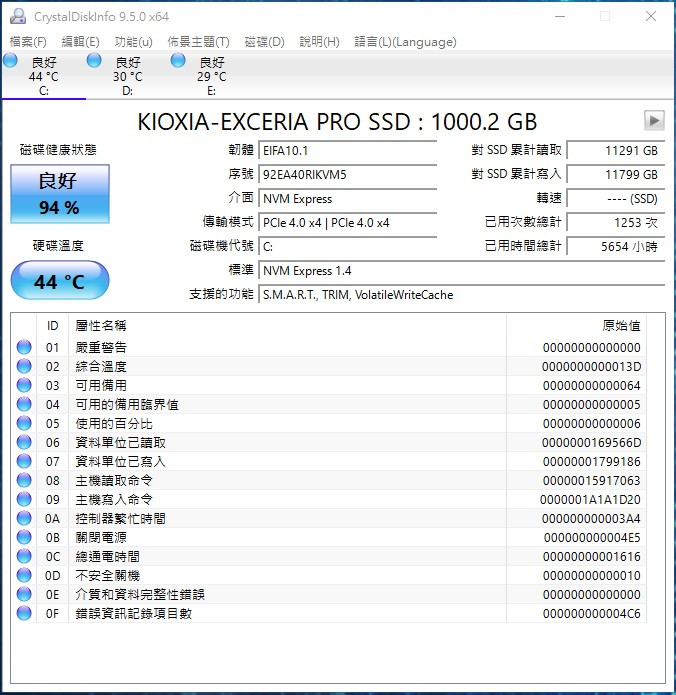Open the 磁碟(D) menu
Viewport: 676px width, 695px height.
coord(264,42)
